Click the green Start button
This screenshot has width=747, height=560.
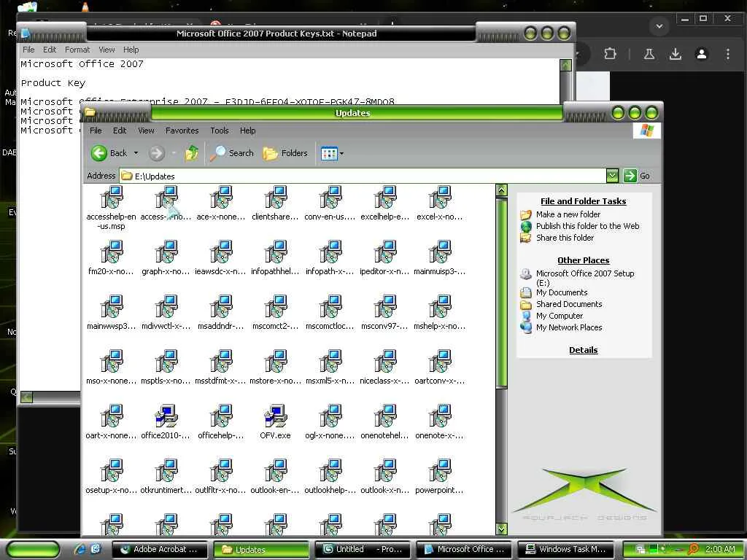[x=34, y=549]
